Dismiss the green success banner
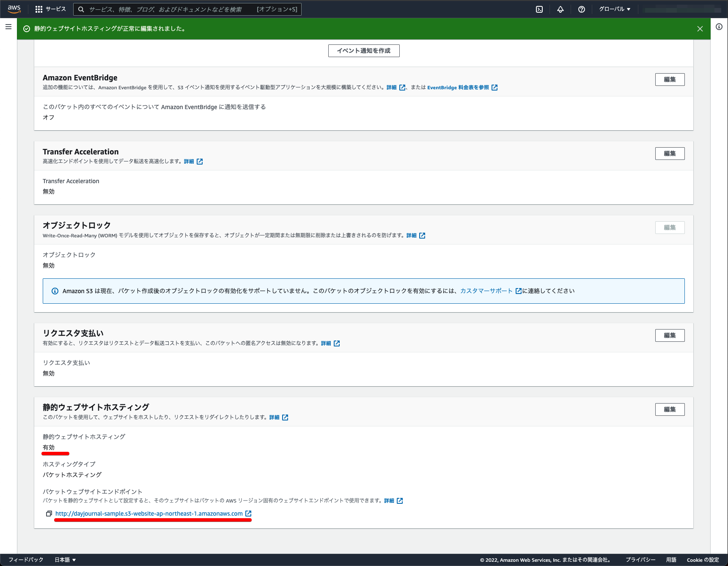Screen dimensions: 728x566 pos(700,29)
